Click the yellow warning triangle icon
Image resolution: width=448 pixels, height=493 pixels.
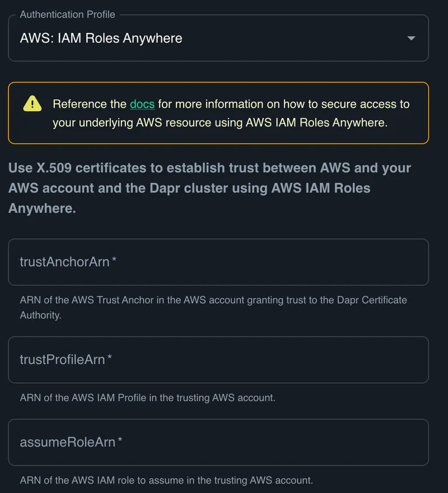[32, 104]
